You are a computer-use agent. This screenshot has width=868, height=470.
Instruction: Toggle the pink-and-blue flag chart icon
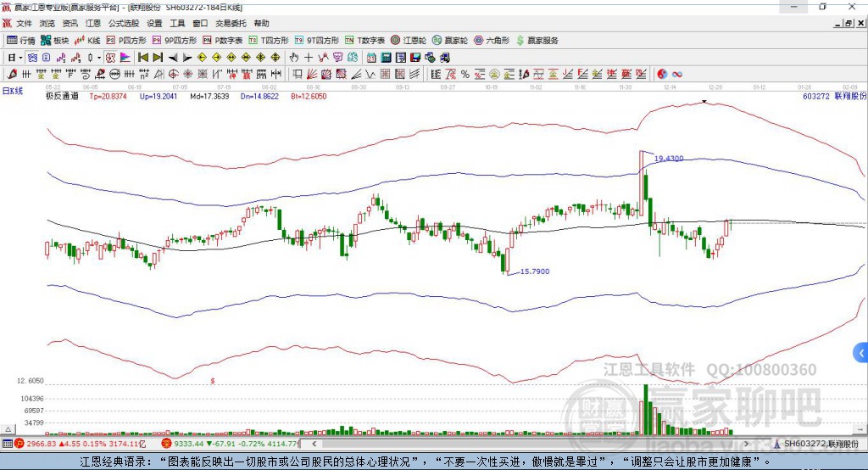125,58
